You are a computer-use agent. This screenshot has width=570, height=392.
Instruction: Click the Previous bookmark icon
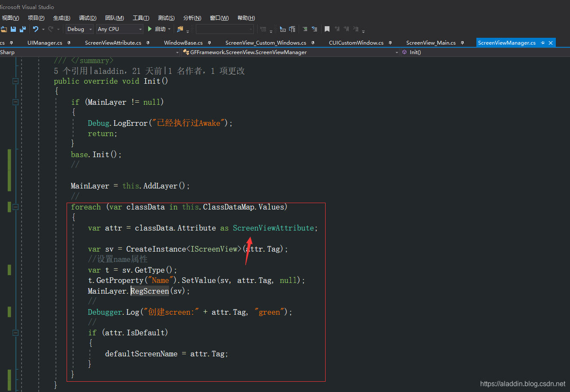click(337, 29)
